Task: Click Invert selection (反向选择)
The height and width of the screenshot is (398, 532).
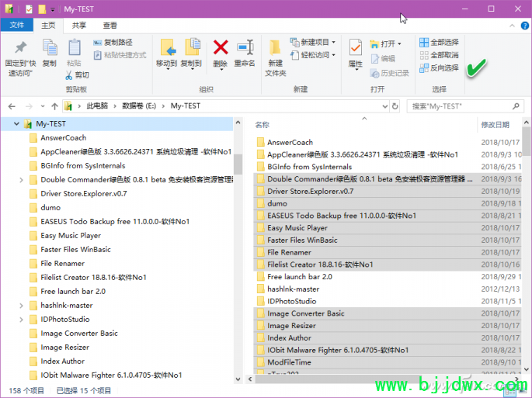Action: pyautogui.click(x=439, y=67)
